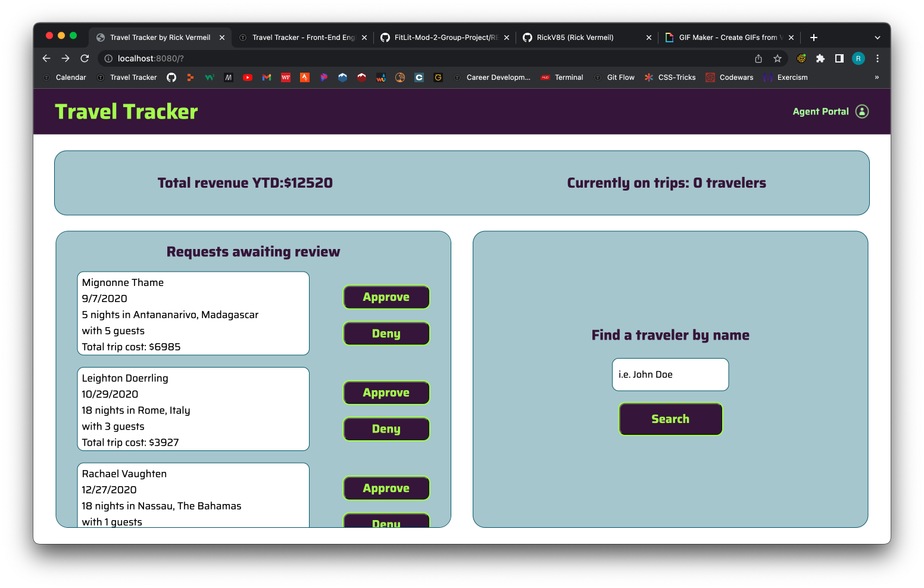924x588 pixels.
Task: Open the Chrome extensions puzzle-piece icon
Action: click(820, 58)
